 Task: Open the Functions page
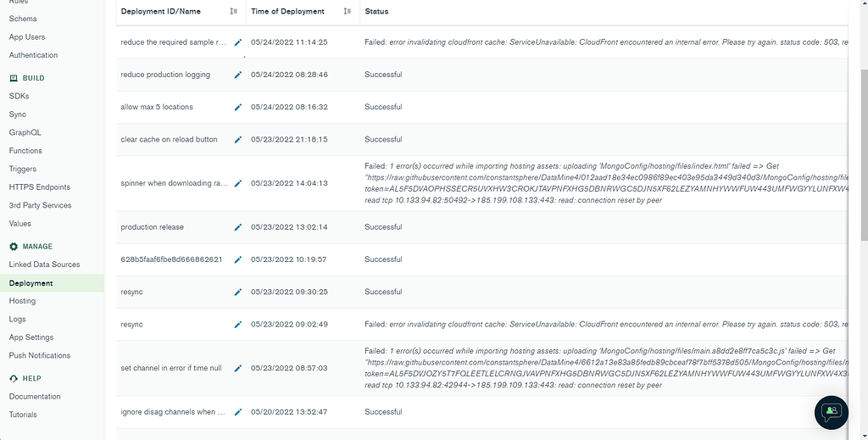point(25,151)
